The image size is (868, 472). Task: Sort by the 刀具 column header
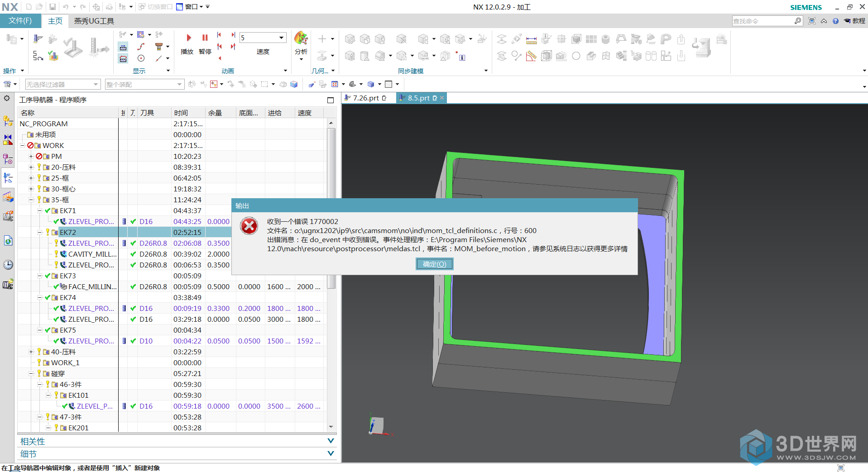pyautogui.click(x=154, y=113)
